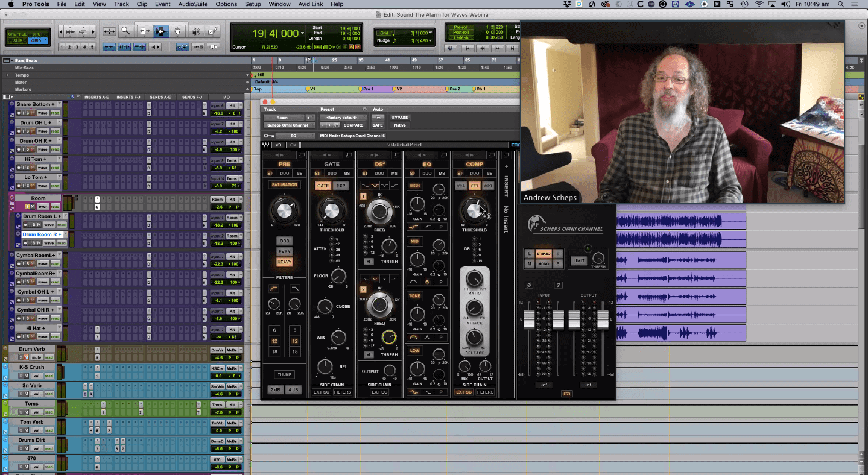
Task: Click the plus icon in the INSERT strip
Action: click(x=506, y=166)
